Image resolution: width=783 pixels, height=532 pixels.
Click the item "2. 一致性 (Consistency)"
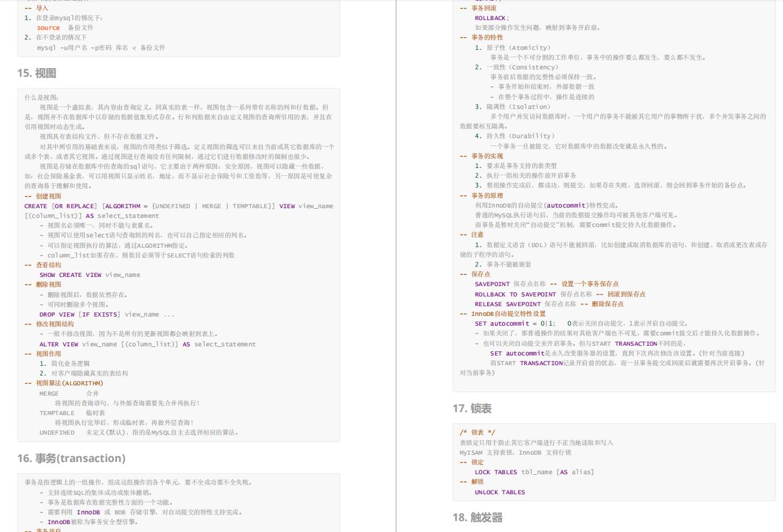point(516,67)
